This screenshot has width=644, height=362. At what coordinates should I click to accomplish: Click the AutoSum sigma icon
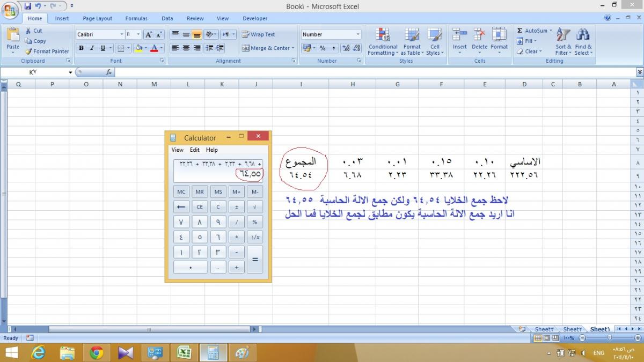(x=519, y=31)
